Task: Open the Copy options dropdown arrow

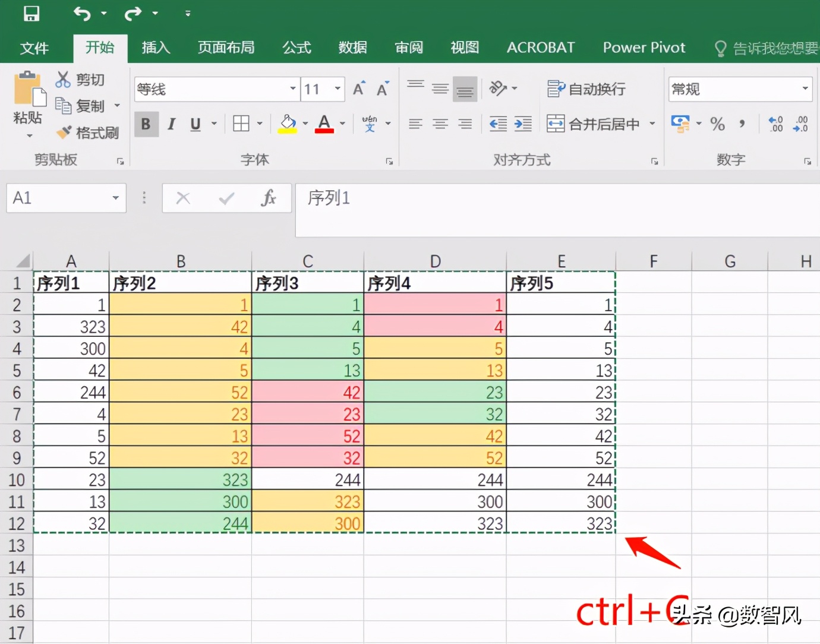Action: point(117,106)
